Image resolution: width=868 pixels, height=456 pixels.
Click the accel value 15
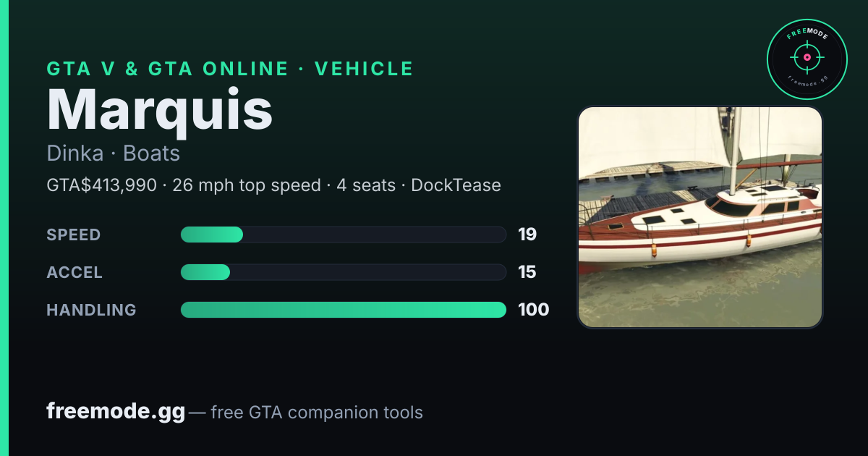pyautogui.click(x=527, y=272)
